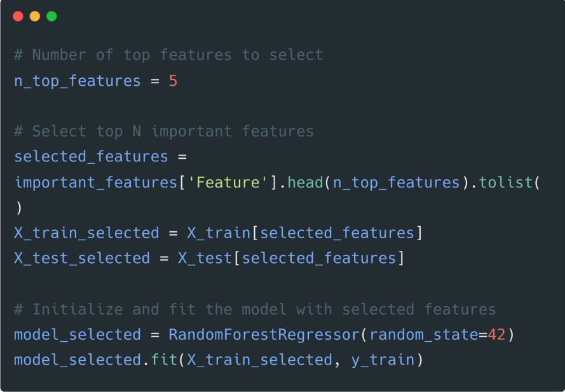Viewport: 565px width, 392px height.
Task: Click the yellow minimize dot
Action: click(x=35, y=17)
